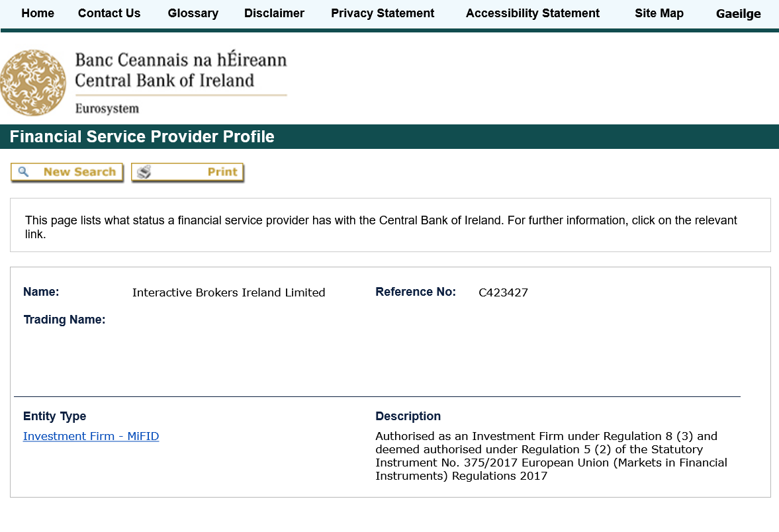Viewport: 779px width, 532px height.
Task: Click the Entity Type column heading
Action: pyautogui.click(x=55, y=416)
